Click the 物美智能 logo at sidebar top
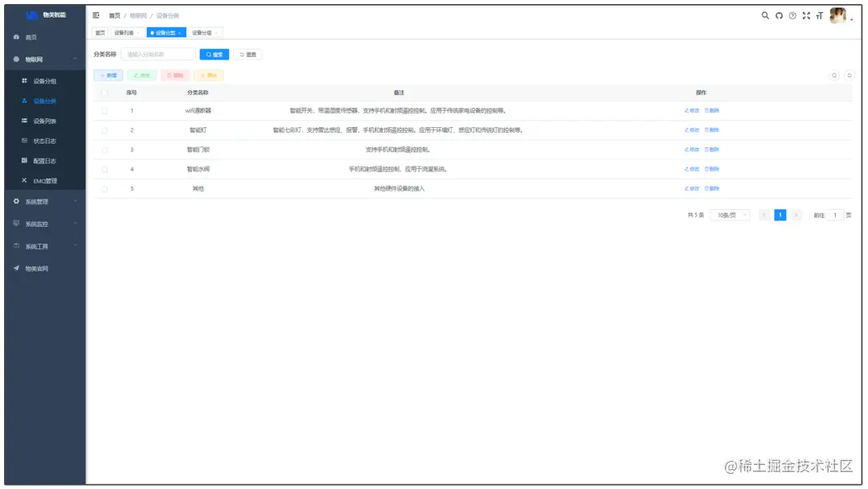 (45, 15)
